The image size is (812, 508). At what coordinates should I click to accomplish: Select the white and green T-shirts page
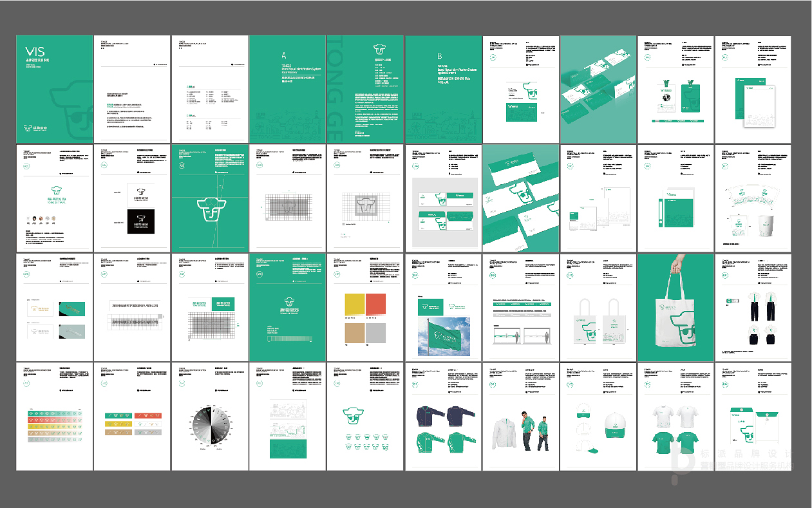coord(675,417)
